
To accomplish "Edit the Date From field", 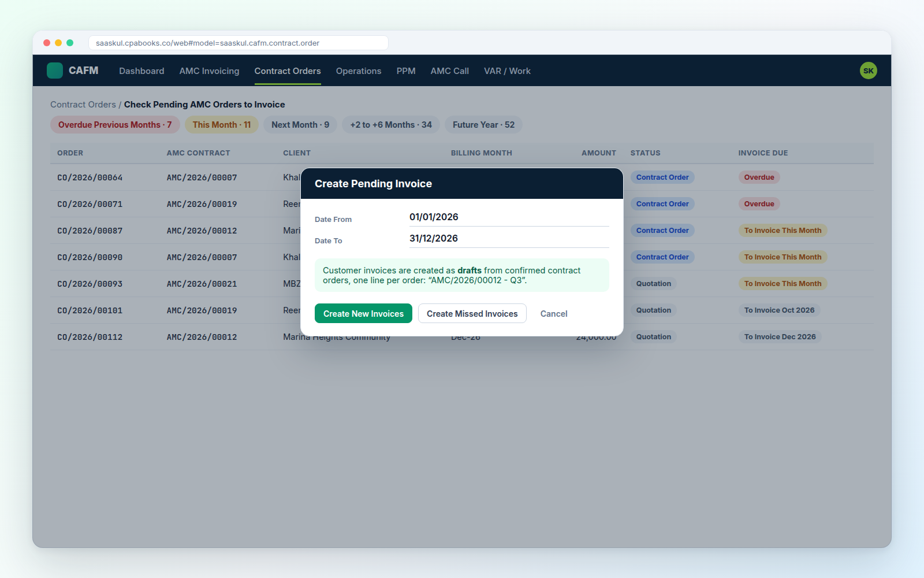I will point(509,217).
